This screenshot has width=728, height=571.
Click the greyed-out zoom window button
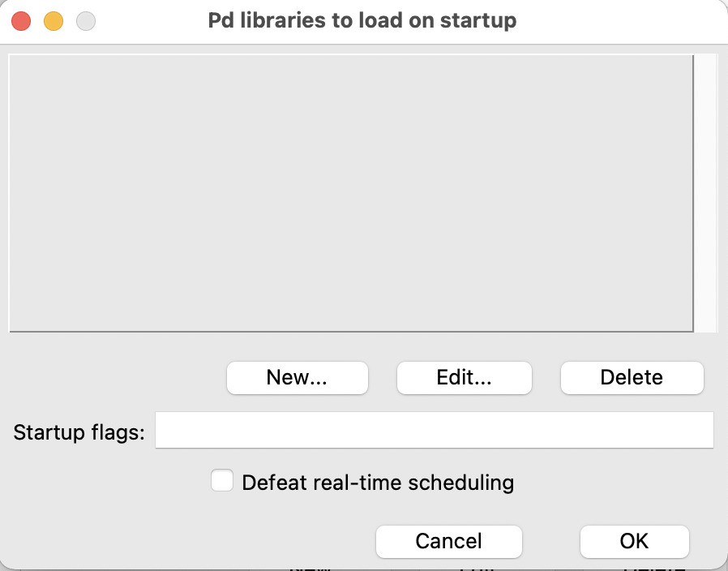[86, 21]
